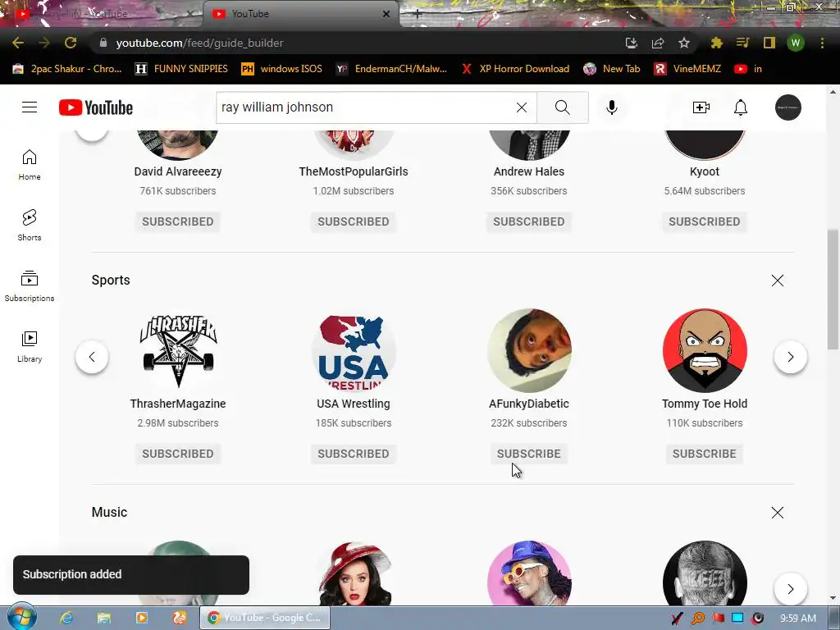
Task: Open Subscriptions in sidebar
Action: click(30, 286)
